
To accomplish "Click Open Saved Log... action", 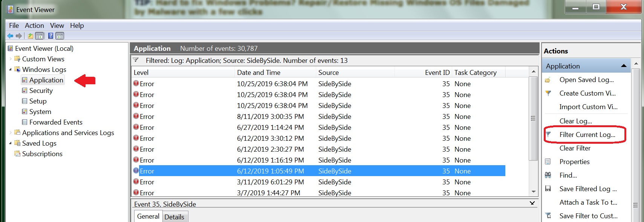I will 586,80.
